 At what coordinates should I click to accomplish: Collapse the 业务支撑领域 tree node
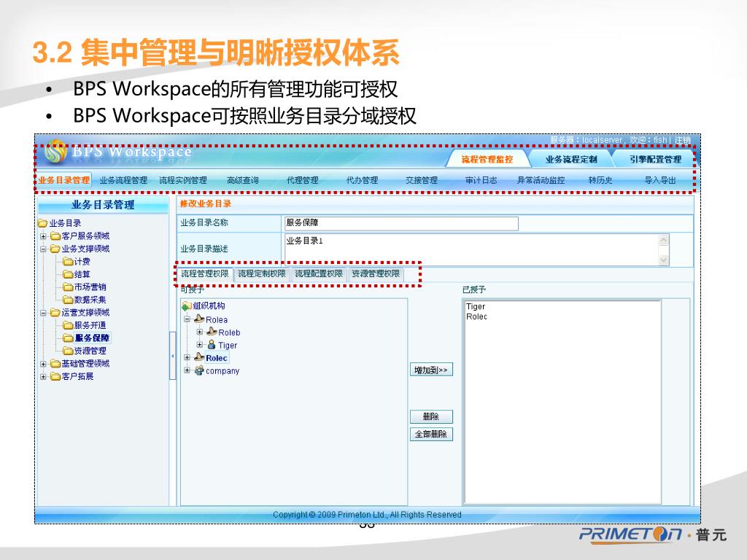point(43,249)
